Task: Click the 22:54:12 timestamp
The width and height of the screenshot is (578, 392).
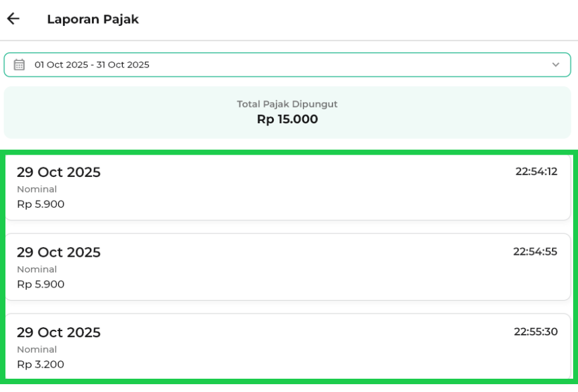Action: coord(536,172)
